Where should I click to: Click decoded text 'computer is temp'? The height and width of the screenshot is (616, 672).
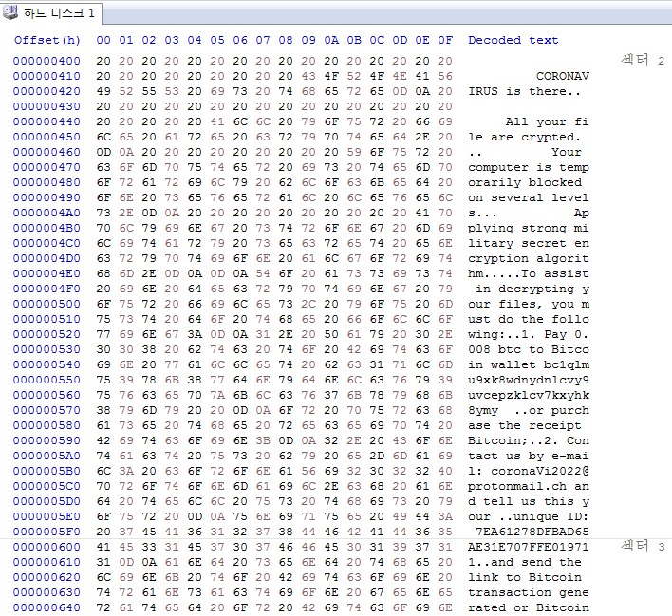click(529, 168)
